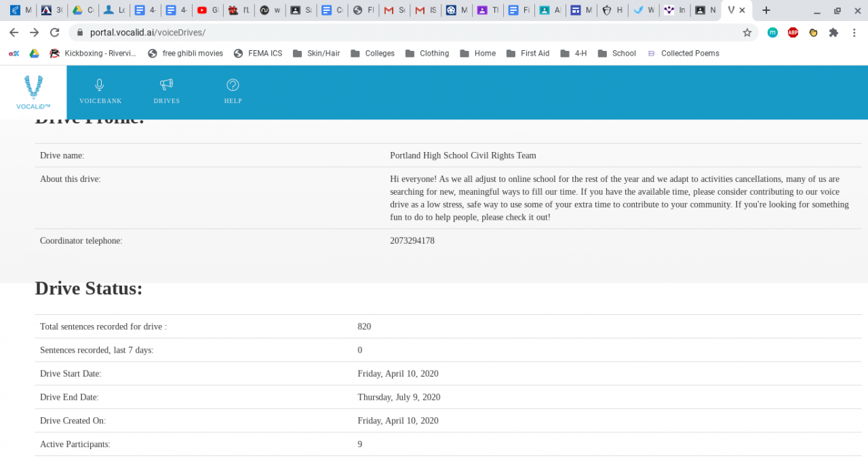Select the Drive End Date 'Thursday, July 9, 2020'

[399, 397]
